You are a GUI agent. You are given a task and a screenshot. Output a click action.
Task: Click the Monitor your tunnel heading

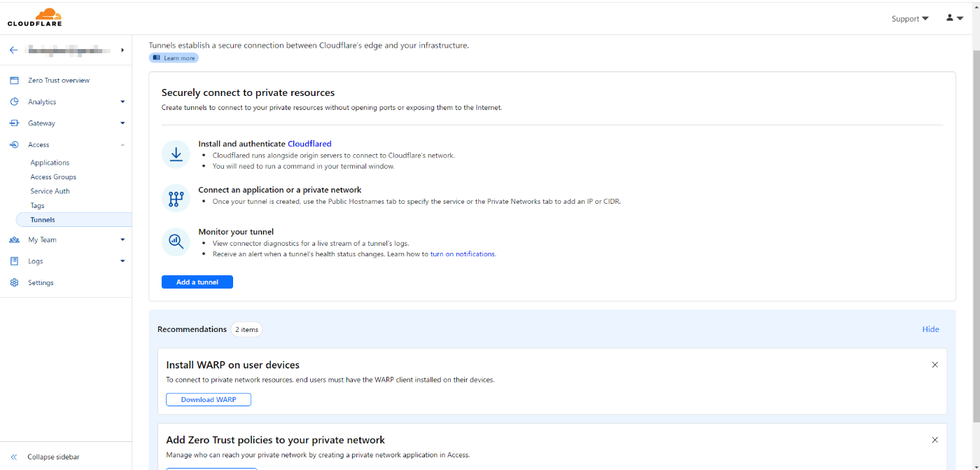click(x=236, y=232)
